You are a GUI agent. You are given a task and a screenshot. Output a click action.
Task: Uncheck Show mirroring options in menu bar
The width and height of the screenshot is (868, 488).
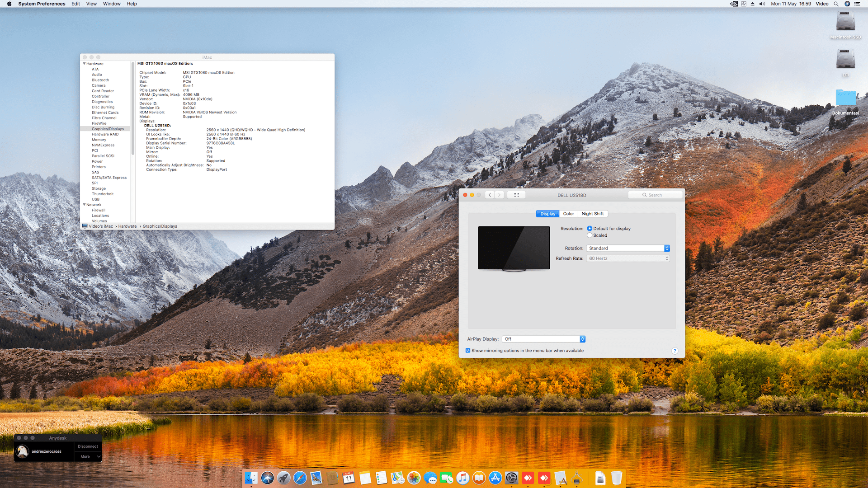[x=468, y=351]
